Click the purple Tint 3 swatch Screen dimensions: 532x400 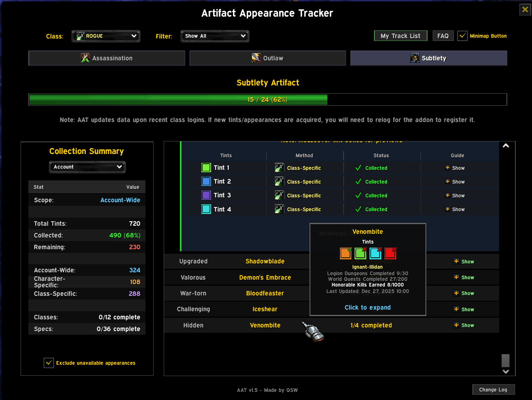click(206, 195)
